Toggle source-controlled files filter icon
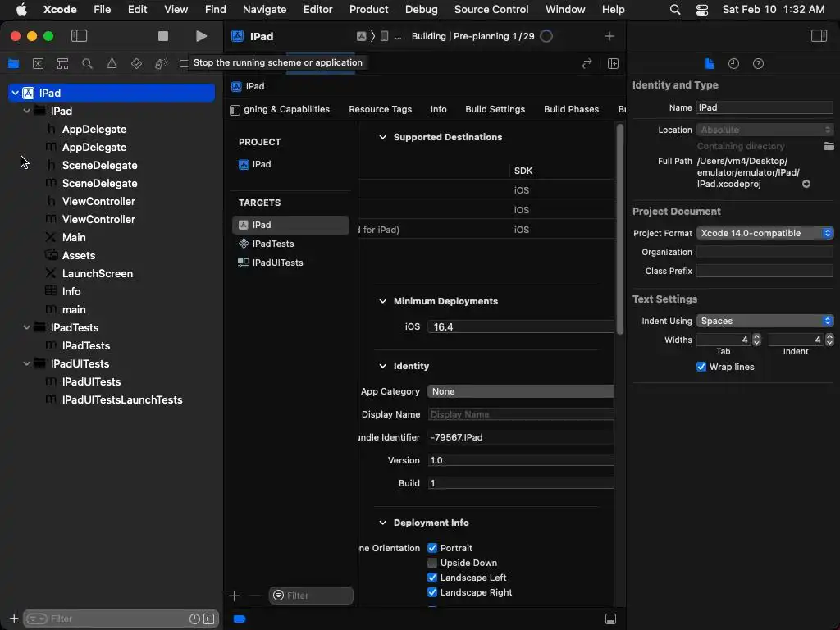Screen dimensions: 840x630 (209, 619)
